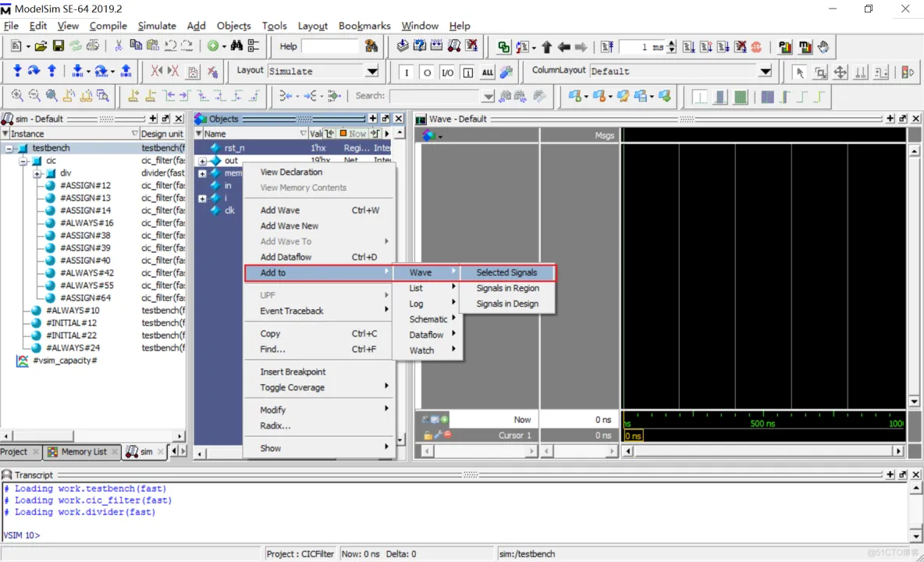Collapse the testbench instance node
The image size is (924, 562).
(x=9, y=148)
